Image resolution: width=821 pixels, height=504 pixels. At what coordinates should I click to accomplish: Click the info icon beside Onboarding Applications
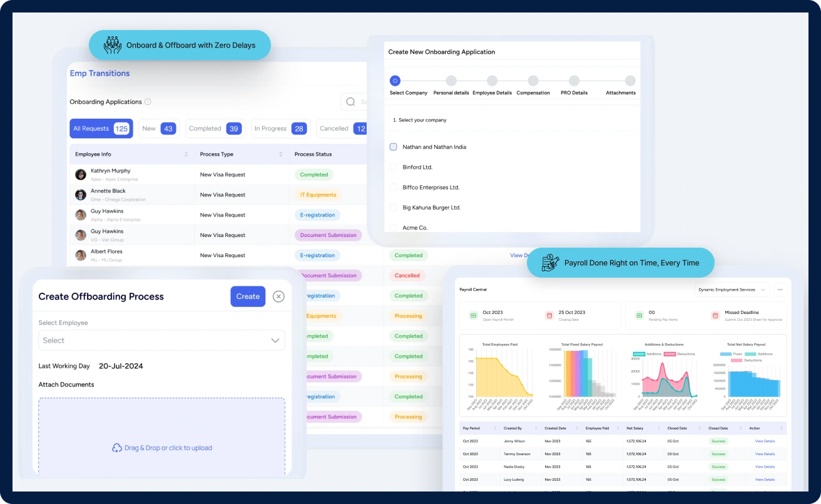148,102
